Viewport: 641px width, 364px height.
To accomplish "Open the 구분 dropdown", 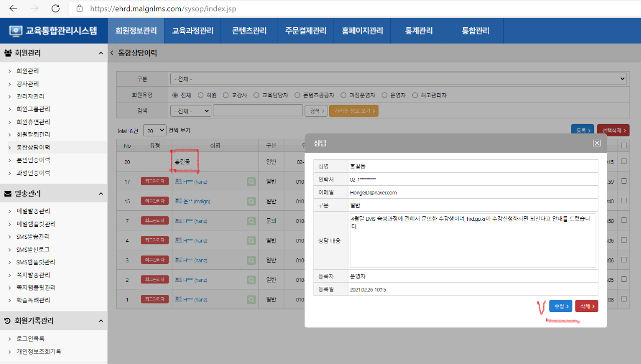I will tap(398, 79).
